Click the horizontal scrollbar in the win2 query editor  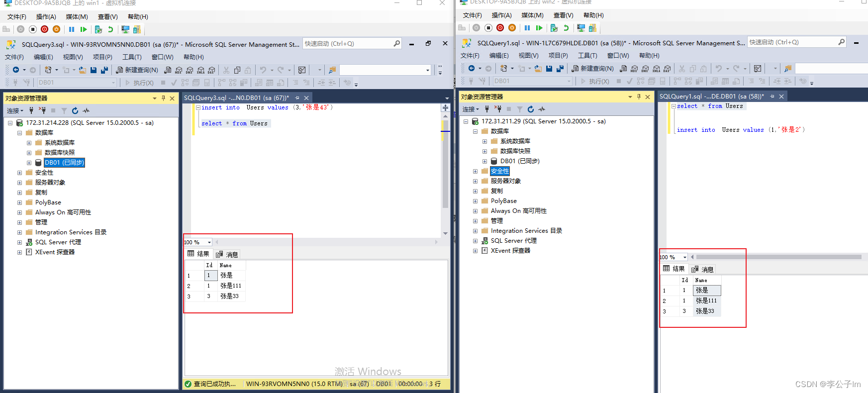[x=778, y=257]
